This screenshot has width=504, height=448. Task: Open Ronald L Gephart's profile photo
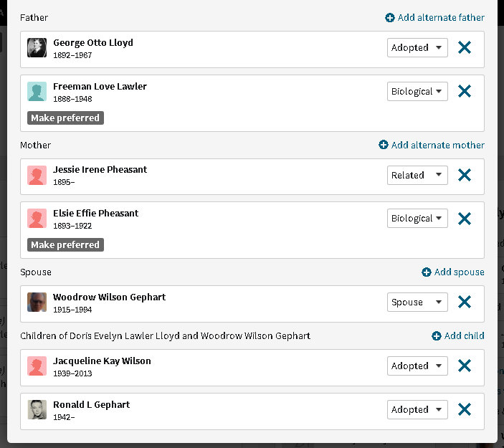pyautogui.click(x=37, y=410)
